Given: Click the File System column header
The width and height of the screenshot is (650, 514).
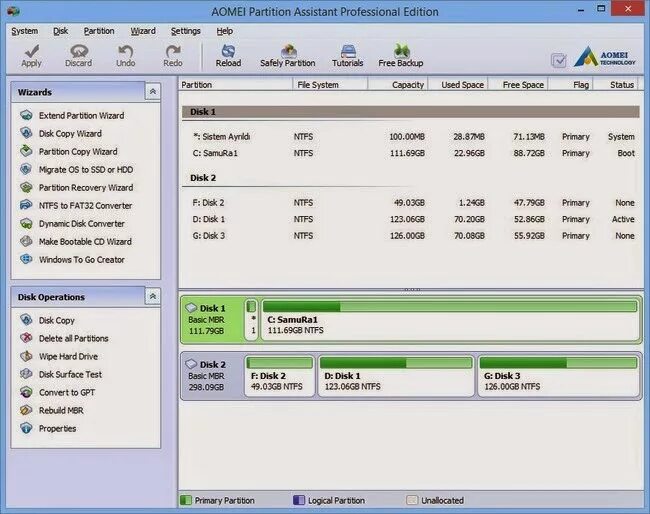Looking at the screenshot, I should (x=330, y=85).
